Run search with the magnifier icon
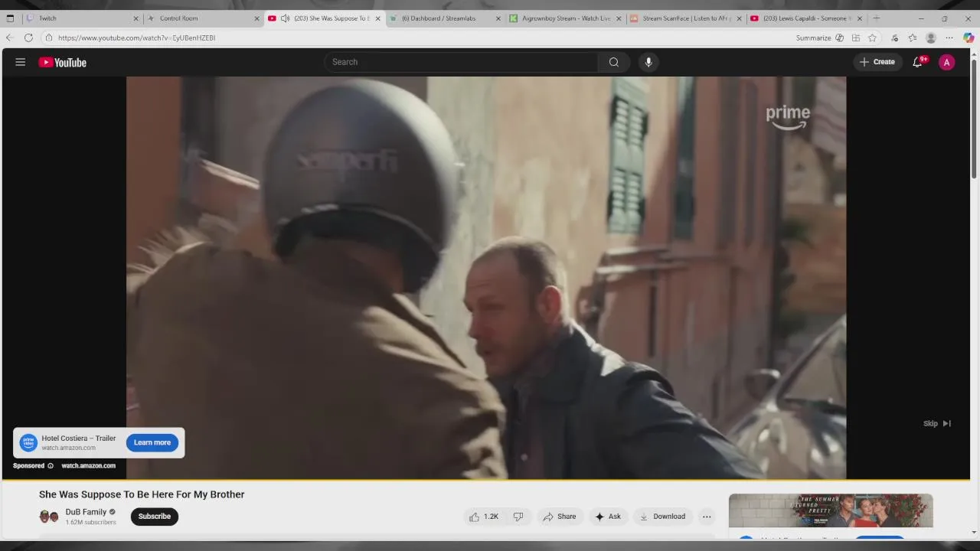 [614, 62]
